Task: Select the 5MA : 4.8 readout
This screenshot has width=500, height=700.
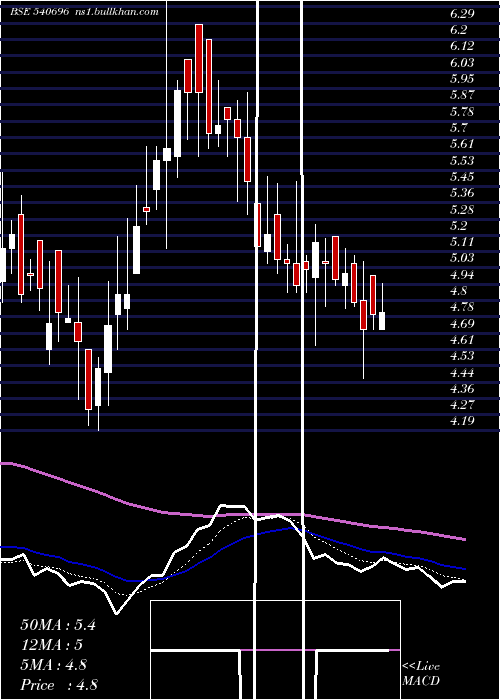Action: pyautogui.click(x=54, y=665)
